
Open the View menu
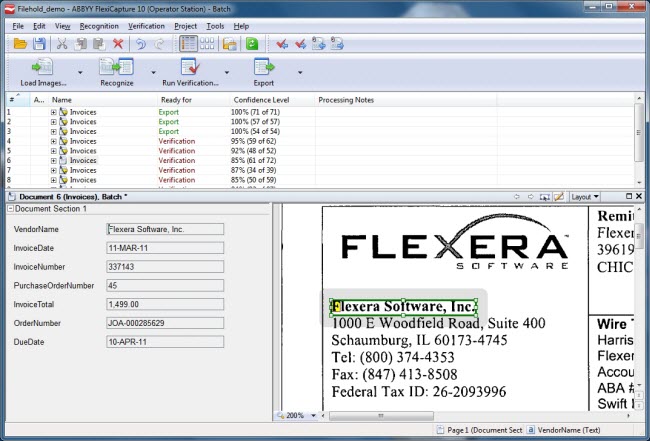[x=62, y=26]
